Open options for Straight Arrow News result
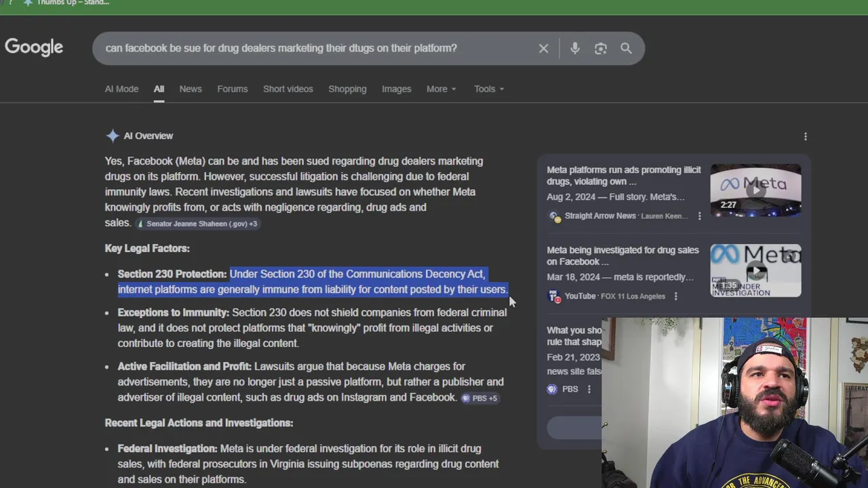 (699, 216)
